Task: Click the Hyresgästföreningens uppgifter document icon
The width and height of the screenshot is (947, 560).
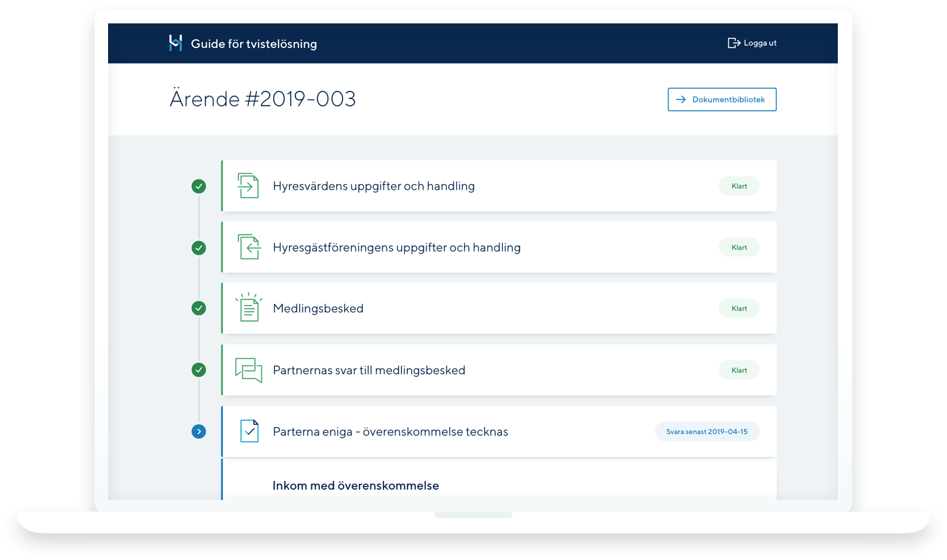Action: pyautogui.click(x=249, y=247)
